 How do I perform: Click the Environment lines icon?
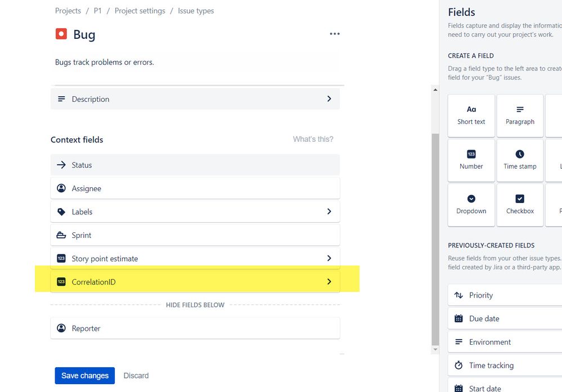(x=458, y=342)
